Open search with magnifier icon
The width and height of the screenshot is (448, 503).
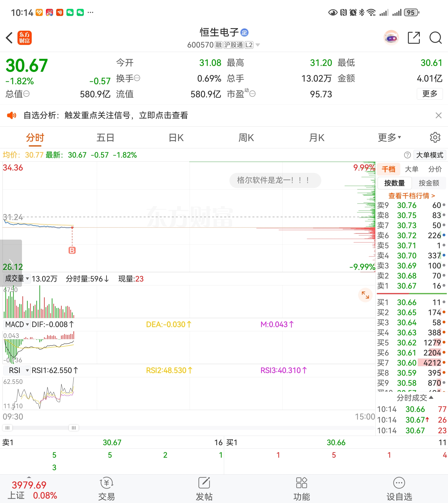(435, 38)
